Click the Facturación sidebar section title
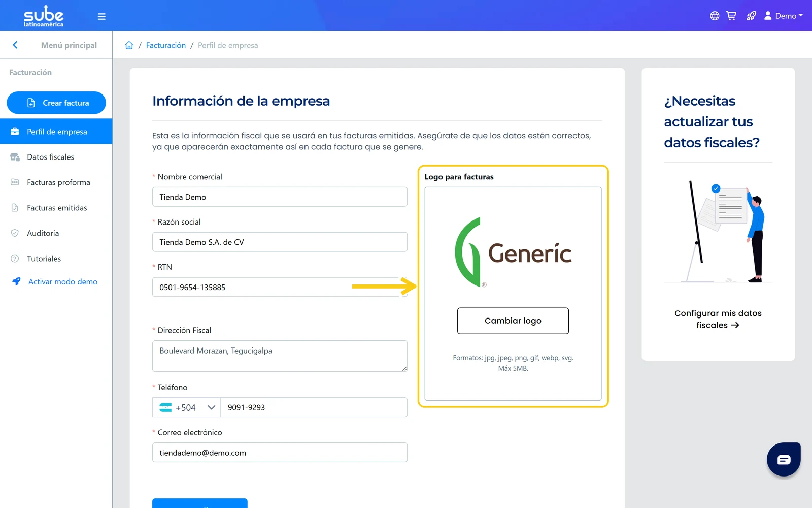 [x=30, y=72]
